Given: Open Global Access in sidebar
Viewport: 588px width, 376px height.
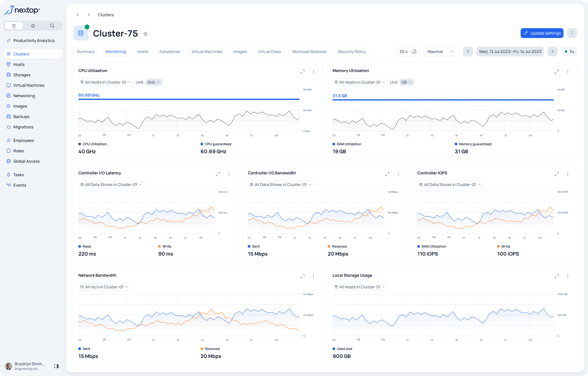Looking at the screenshot, I should 33,161.
